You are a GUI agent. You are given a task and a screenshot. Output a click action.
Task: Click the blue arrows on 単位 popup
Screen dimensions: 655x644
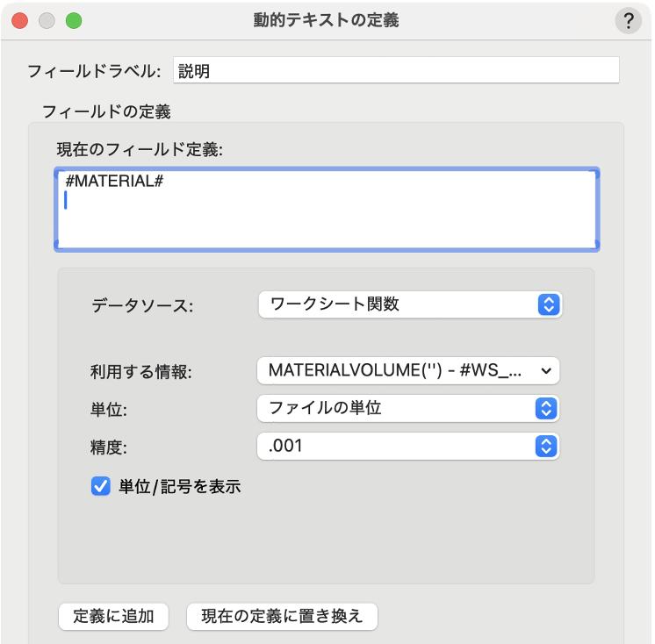(546, 409)
